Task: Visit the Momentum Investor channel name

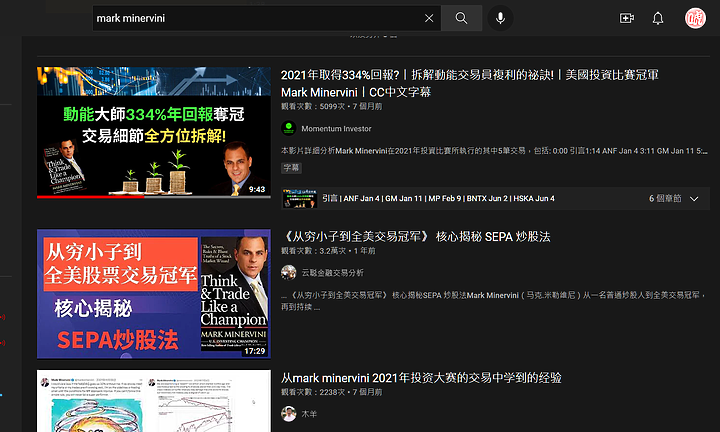Action: click(336, 129)
